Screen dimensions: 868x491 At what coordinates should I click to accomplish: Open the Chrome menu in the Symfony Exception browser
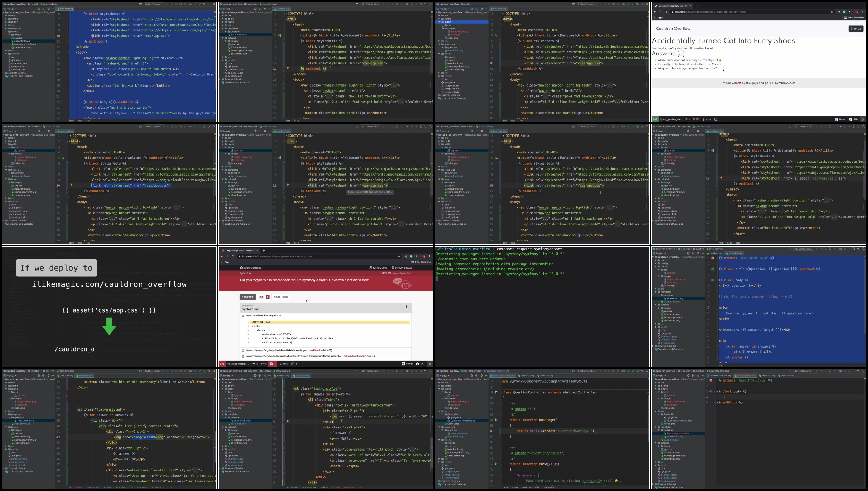[x=430, y=256]
